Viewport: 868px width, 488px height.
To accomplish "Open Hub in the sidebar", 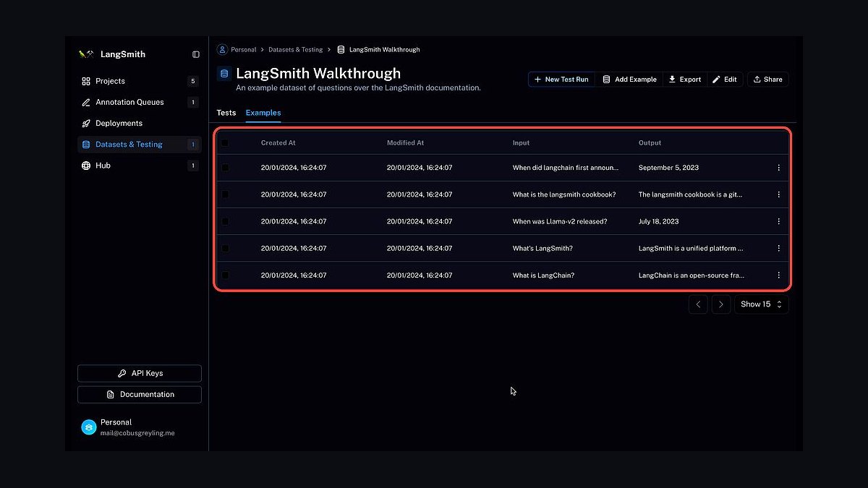I will tap(139, 166).
